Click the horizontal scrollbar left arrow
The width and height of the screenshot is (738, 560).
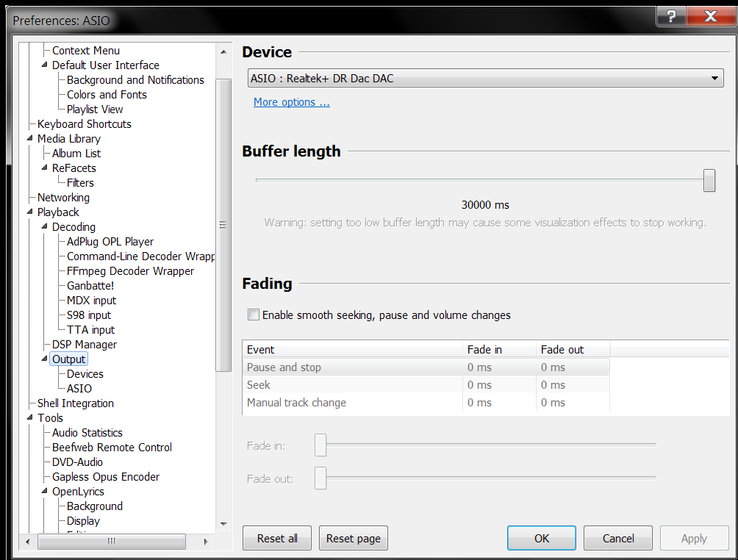pos(27,542)
